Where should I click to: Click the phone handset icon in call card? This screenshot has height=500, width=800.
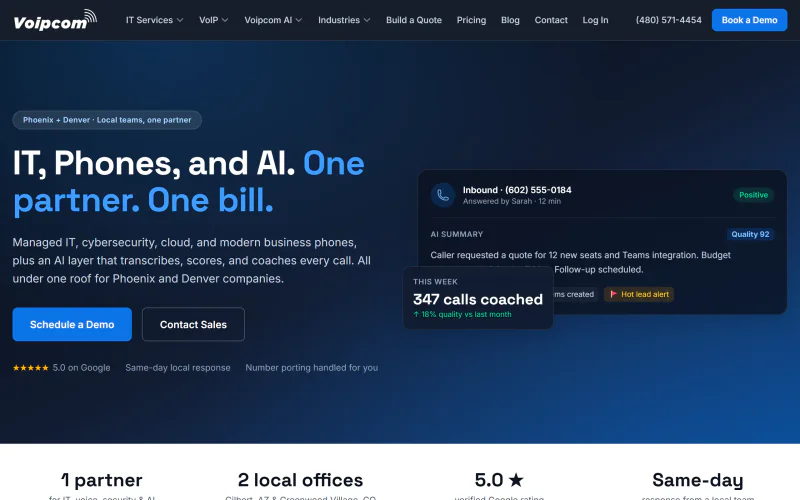point(443,195)
